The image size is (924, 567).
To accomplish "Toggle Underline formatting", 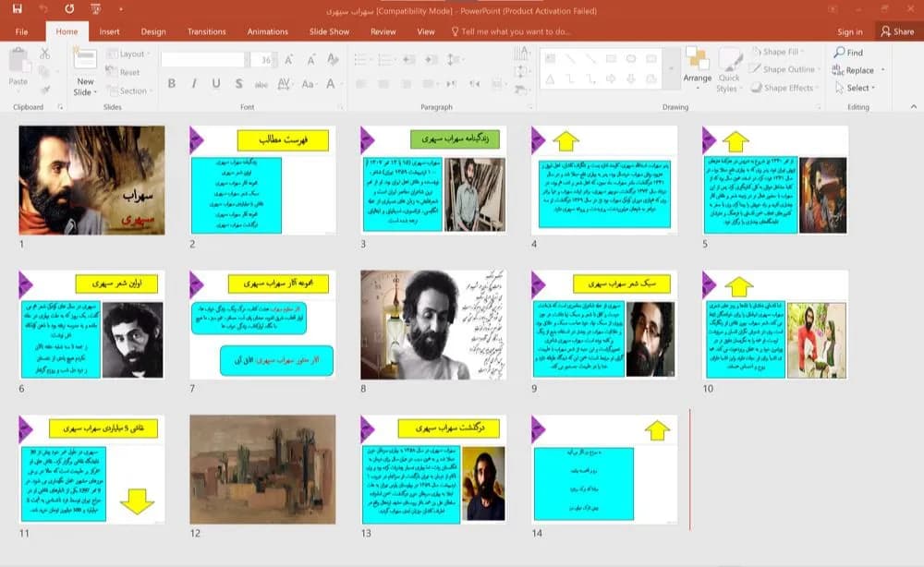I will point(216,84).
